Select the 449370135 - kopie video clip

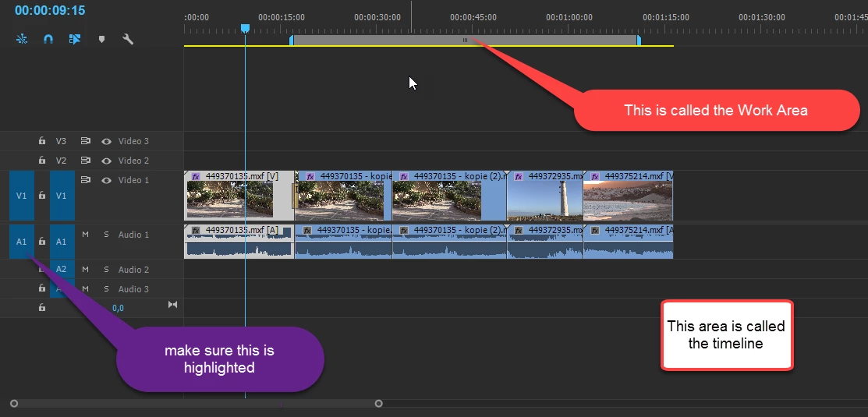[x=343, y=196]
